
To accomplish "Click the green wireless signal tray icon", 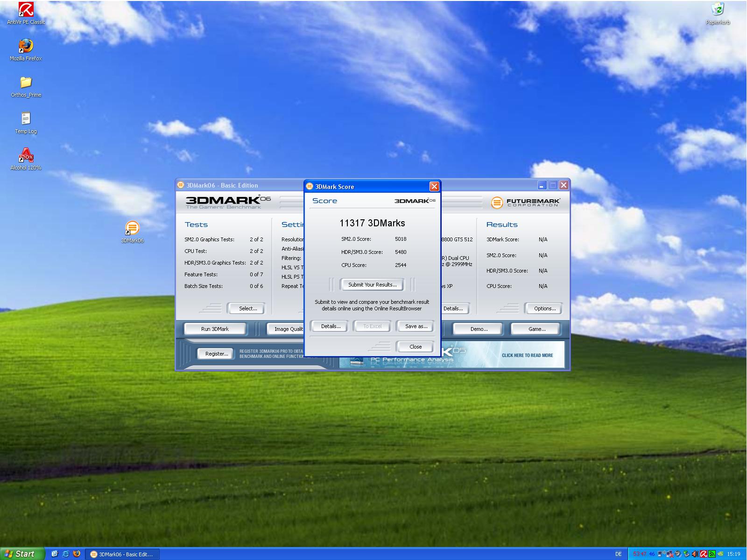I will (x=712, y=554).
